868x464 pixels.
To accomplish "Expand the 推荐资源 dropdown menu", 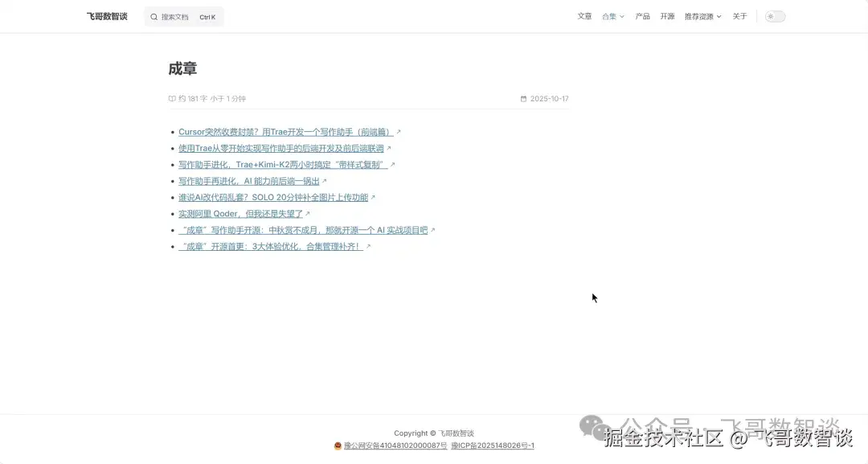I will click(x=702, y=17).
